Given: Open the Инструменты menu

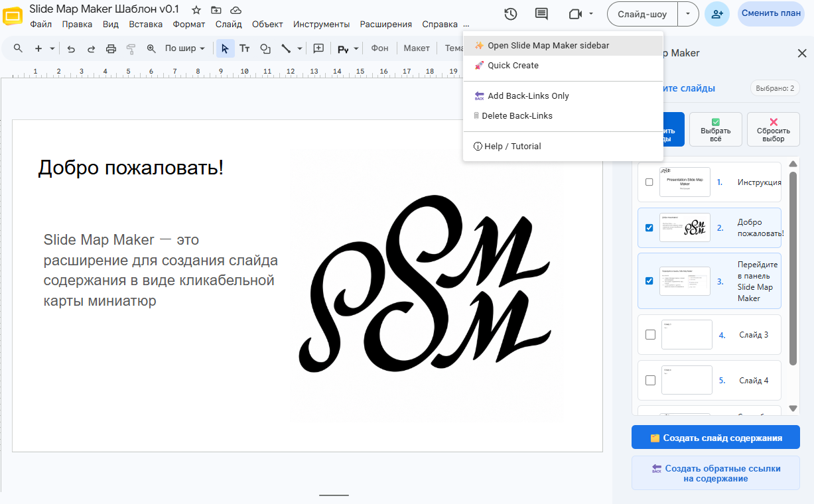Looking at the screenshot, I should tap(322, 25).
